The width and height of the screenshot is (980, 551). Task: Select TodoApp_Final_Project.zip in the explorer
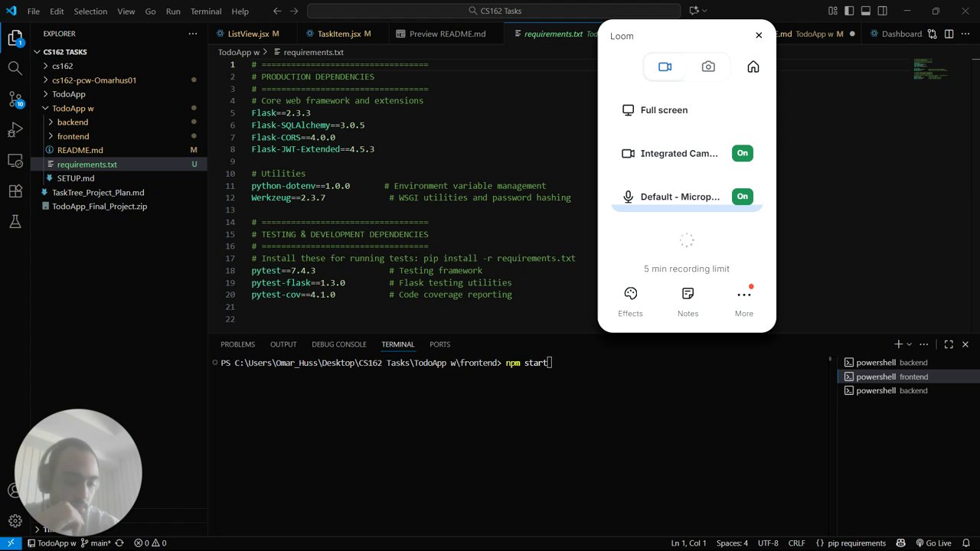119,207
